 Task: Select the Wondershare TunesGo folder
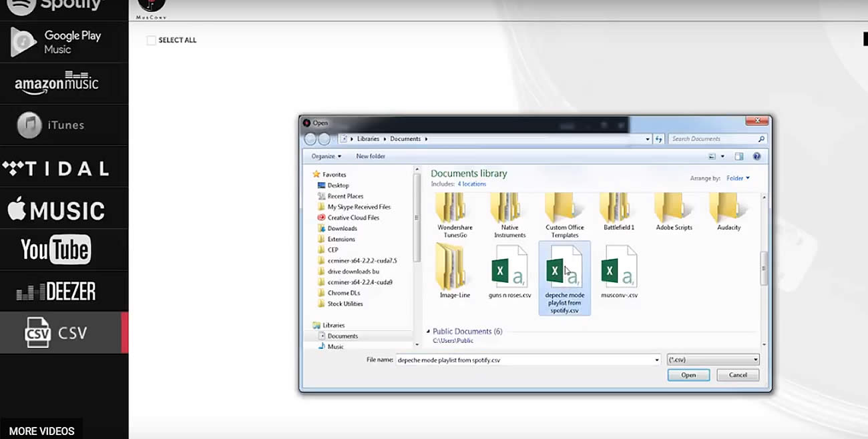455,215
